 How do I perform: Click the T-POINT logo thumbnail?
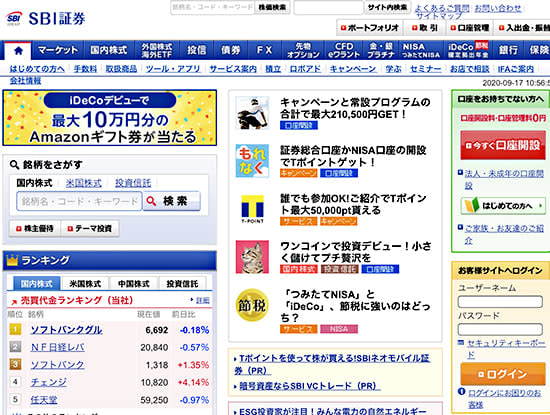pos(252,209)
